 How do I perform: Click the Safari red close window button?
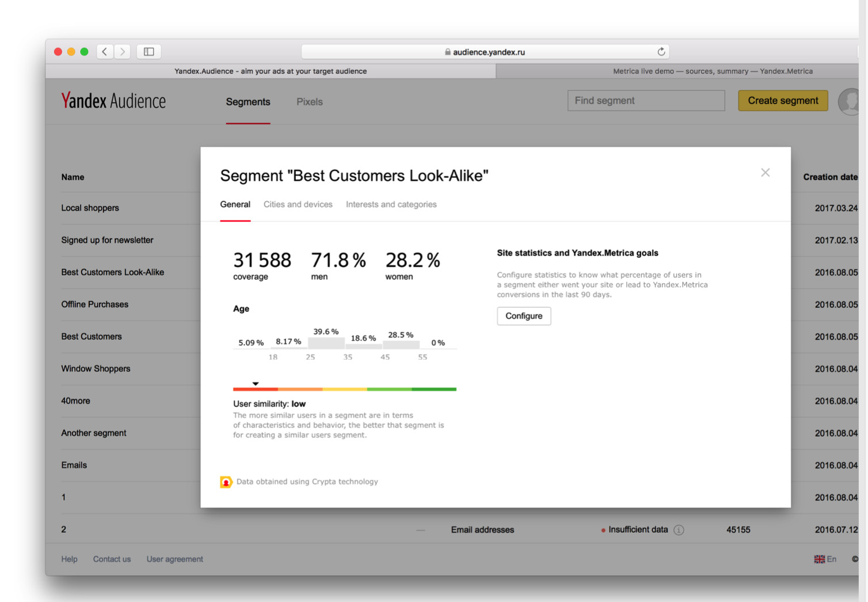point(58,52)
